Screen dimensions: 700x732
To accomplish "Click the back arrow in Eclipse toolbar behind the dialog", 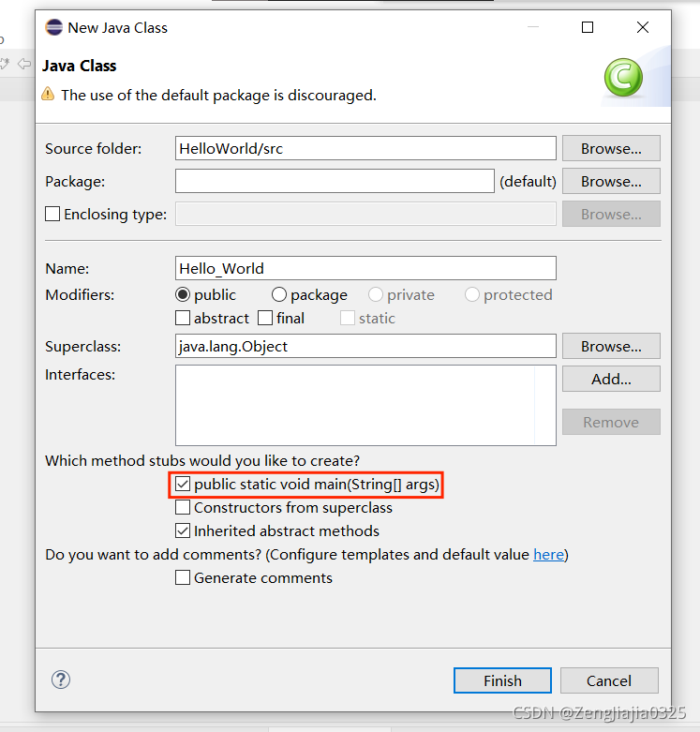I will click(23, 64).
